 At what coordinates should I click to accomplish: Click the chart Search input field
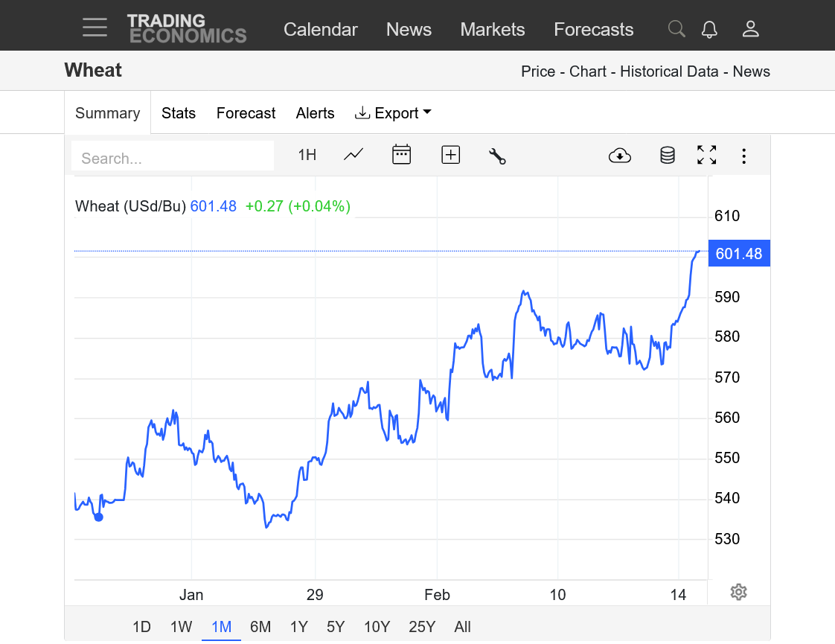tap(173, 158)
